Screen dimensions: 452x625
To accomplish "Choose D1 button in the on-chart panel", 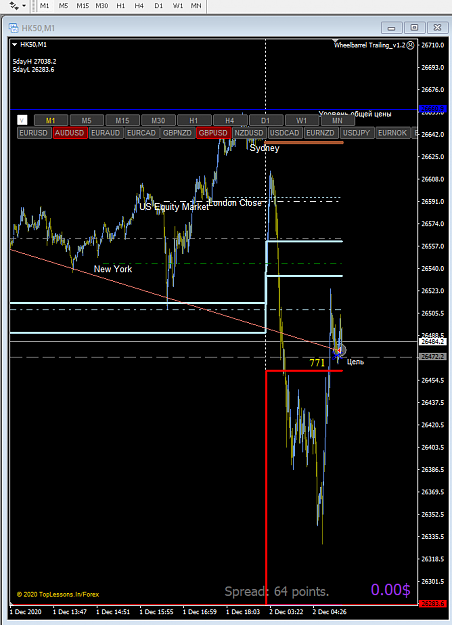I will [x=265, y=120].
